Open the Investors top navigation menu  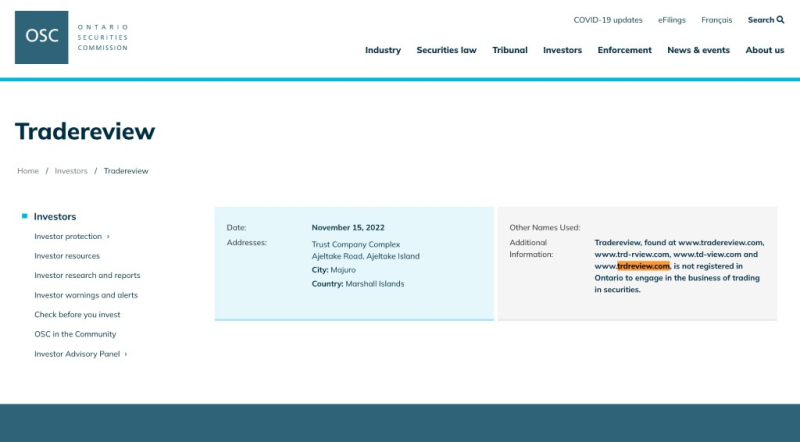click(x=562, y=50)
